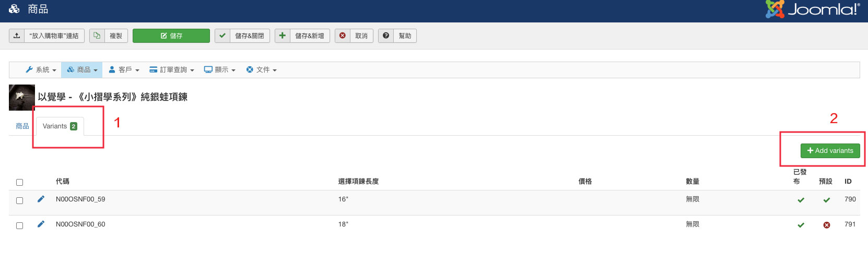Click the red cancel icon in the toolbar
Viewport: 868px width, 275px height.
point(343,35)
